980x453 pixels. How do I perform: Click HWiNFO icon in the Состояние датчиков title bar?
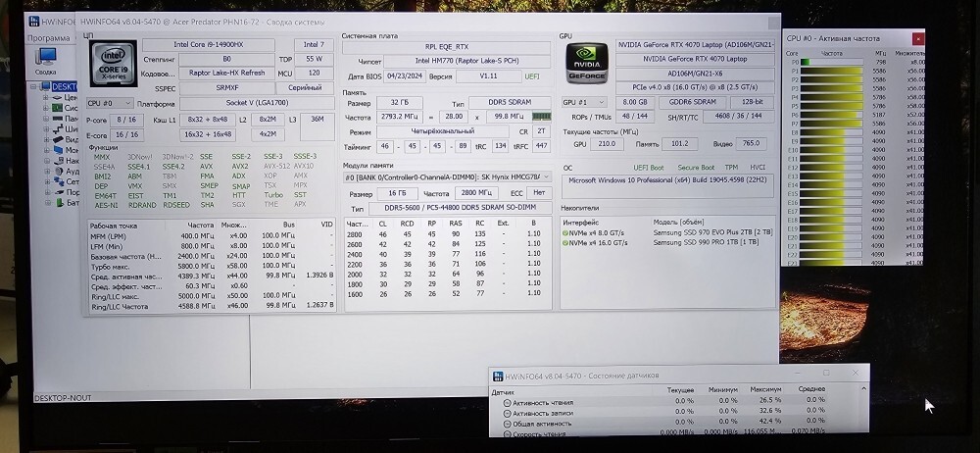click(498, 376)
